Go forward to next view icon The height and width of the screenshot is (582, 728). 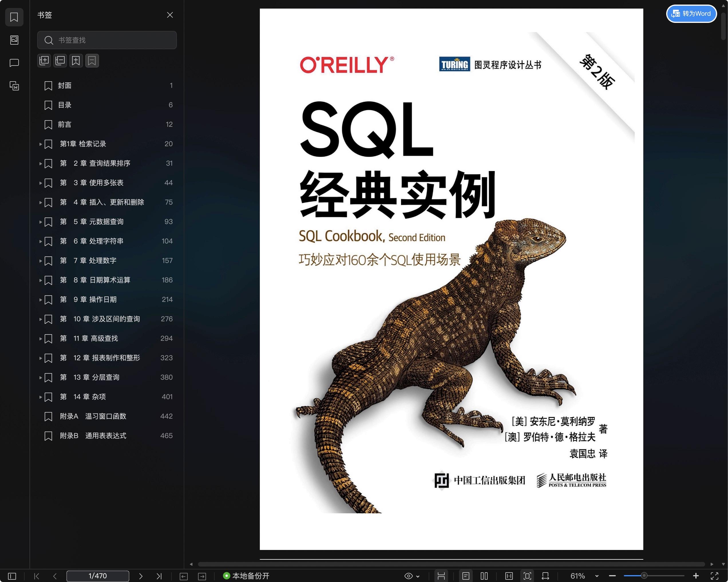coord(202,576)
